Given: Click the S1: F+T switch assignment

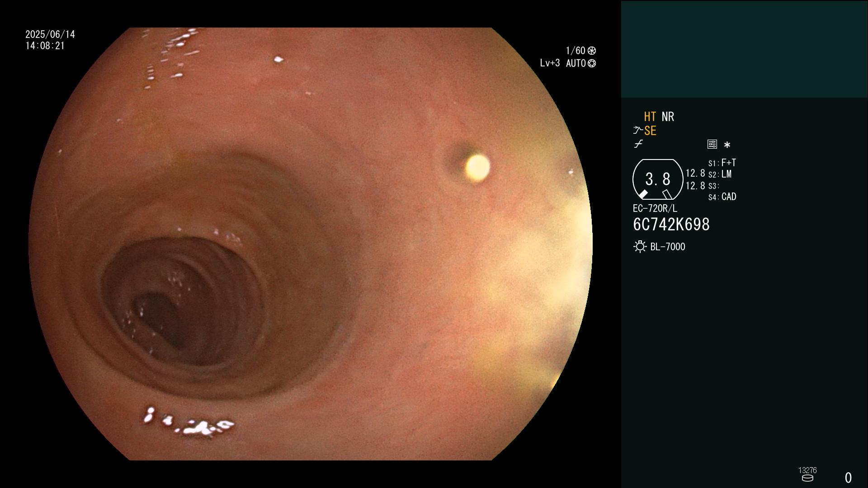Looking at the screenshot, I should 722,163.
